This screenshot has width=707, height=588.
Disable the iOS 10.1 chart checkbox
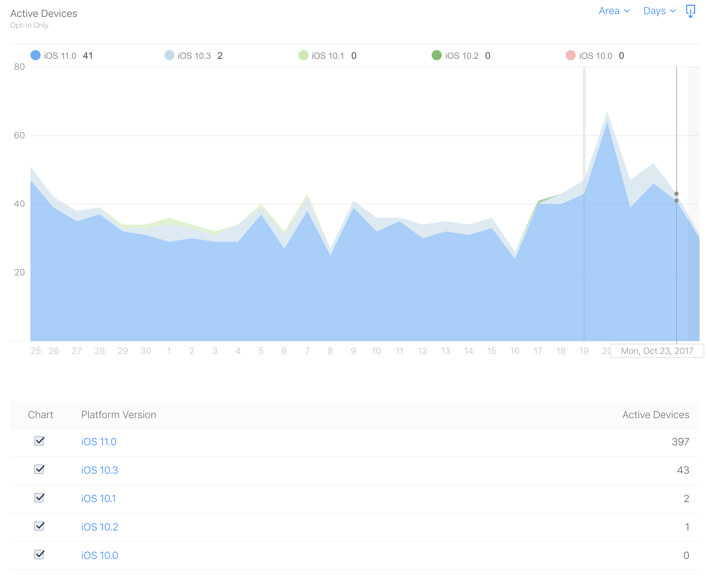[39, 498]
